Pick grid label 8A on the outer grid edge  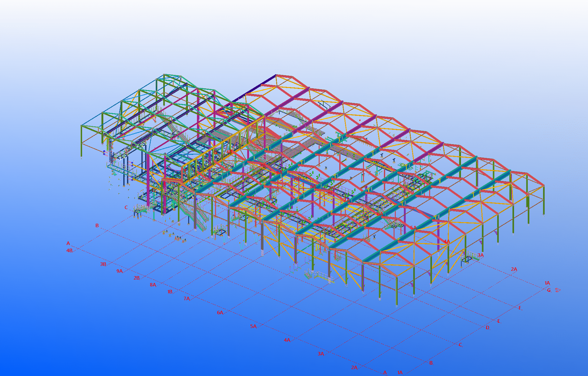point(153,285)
